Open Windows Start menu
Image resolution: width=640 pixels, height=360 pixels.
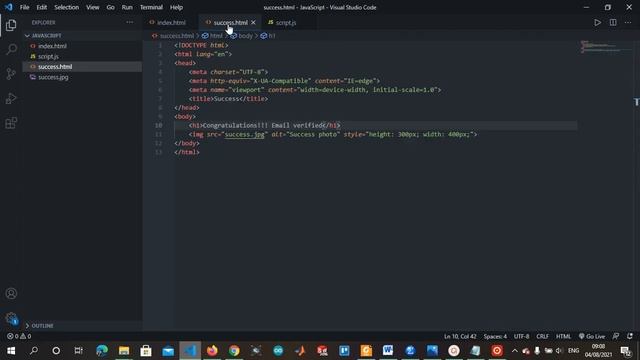pyautogui.click(x=11, y=351)
